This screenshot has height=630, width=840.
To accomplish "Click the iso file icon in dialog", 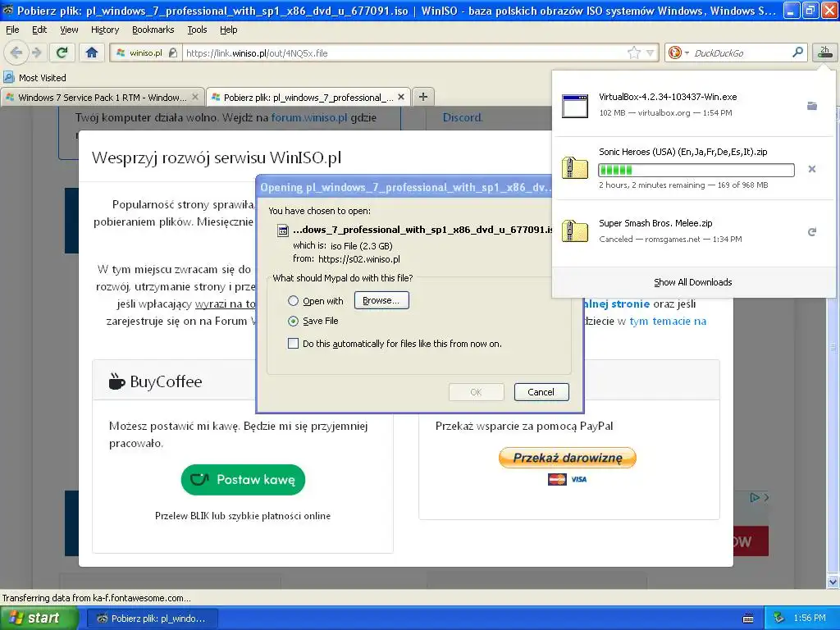I will 282,231.
